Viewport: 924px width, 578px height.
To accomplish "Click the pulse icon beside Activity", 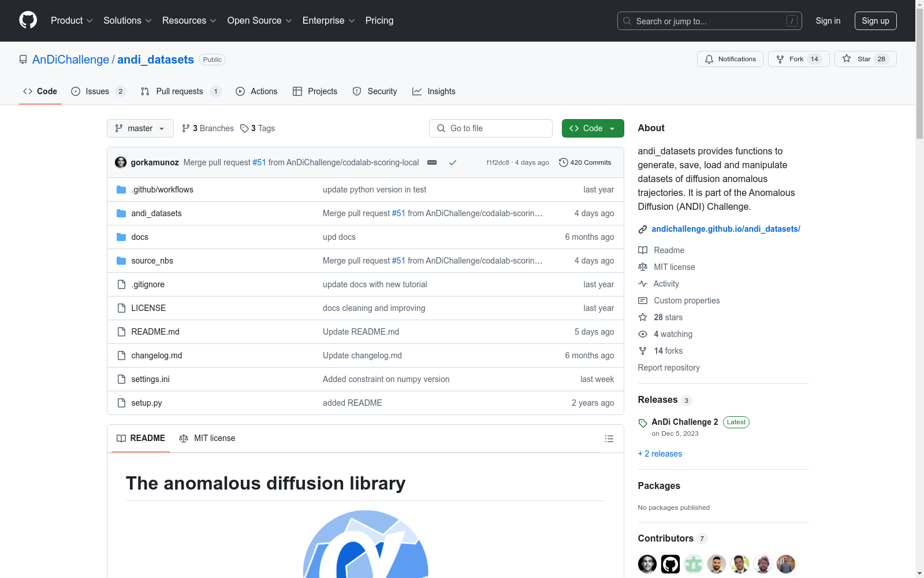I will point(643,284).
